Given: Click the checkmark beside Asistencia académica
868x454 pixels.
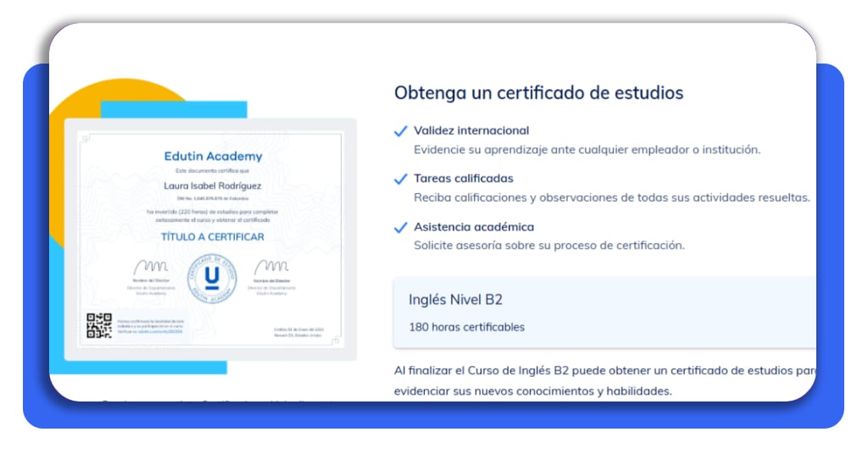Looking at the screenshot, I should tap(400, 227).
